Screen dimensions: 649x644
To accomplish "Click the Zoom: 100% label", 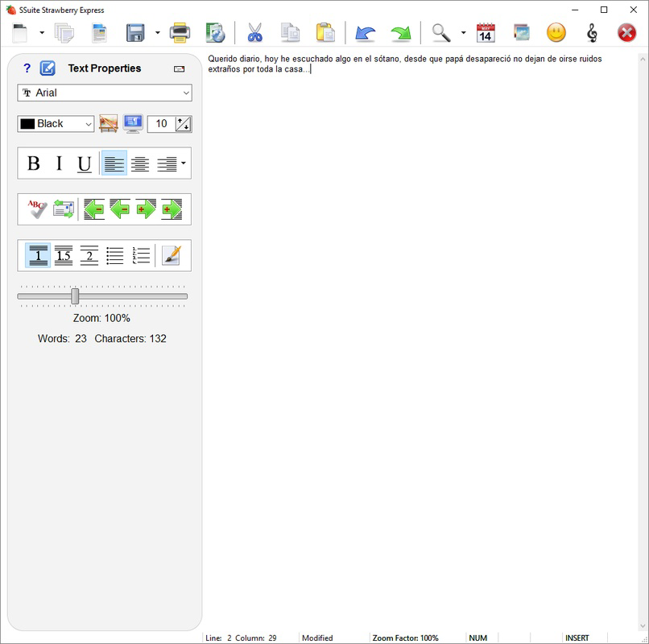I will pos(101,318).
